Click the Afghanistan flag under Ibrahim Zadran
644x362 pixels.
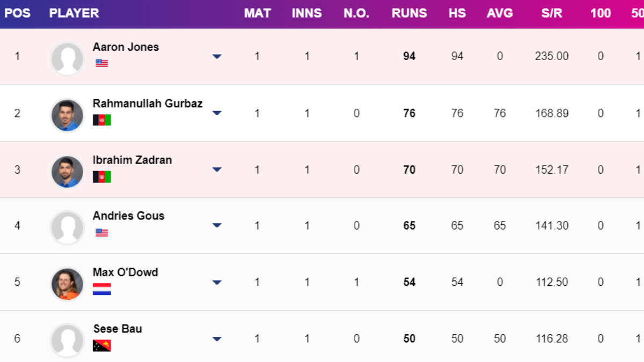(101, 176)
